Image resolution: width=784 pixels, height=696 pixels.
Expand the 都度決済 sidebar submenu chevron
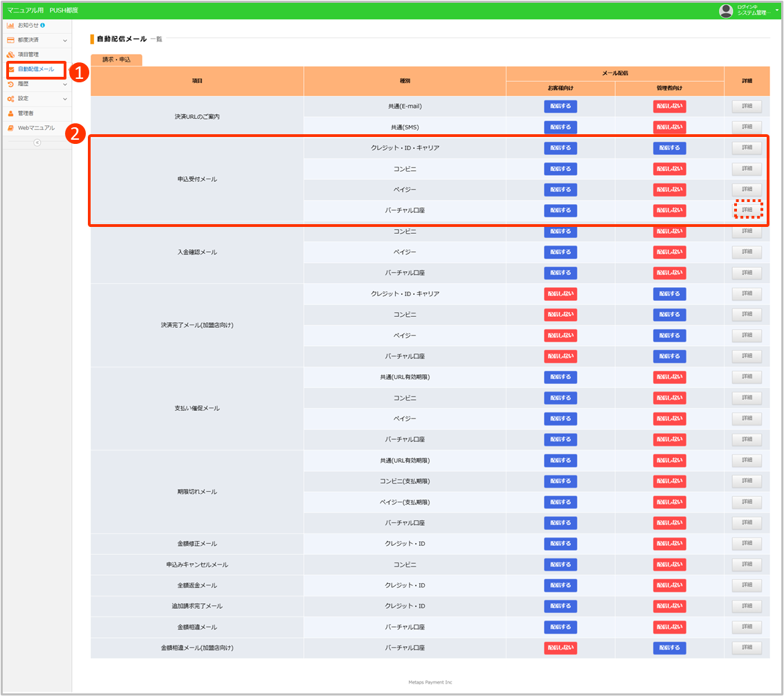pyautogui.click(x=65, y=40)
